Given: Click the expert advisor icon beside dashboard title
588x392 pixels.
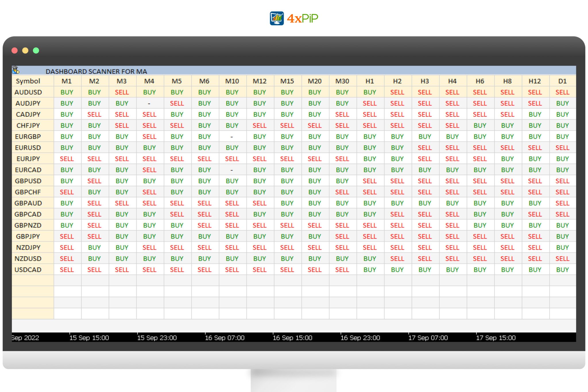Looking at the screenshot, I should click(x=16, y=70).
